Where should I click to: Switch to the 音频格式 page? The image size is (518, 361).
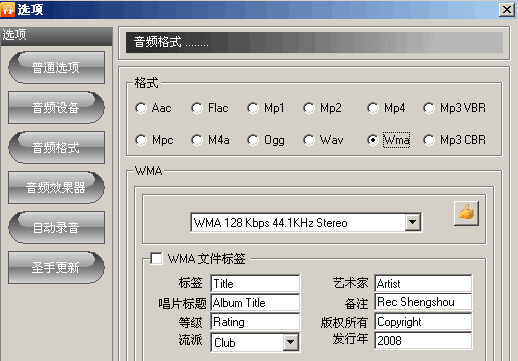tap(56, 147)
